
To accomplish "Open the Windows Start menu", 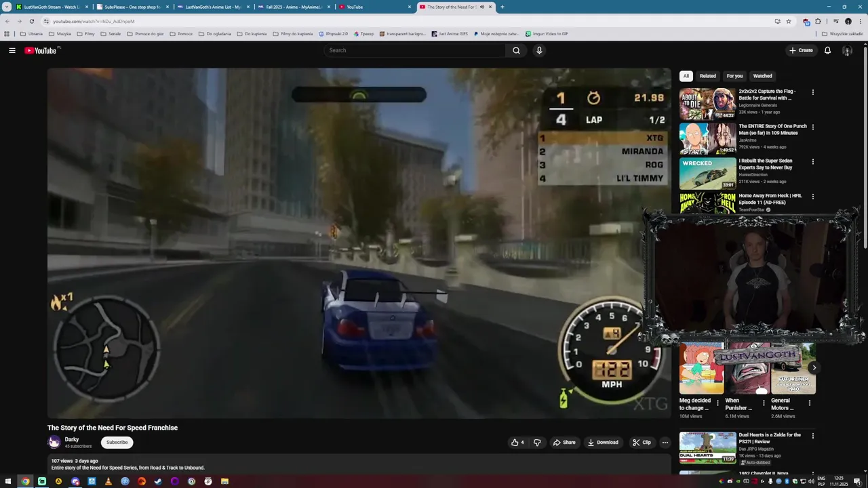I will pos(9,481).
